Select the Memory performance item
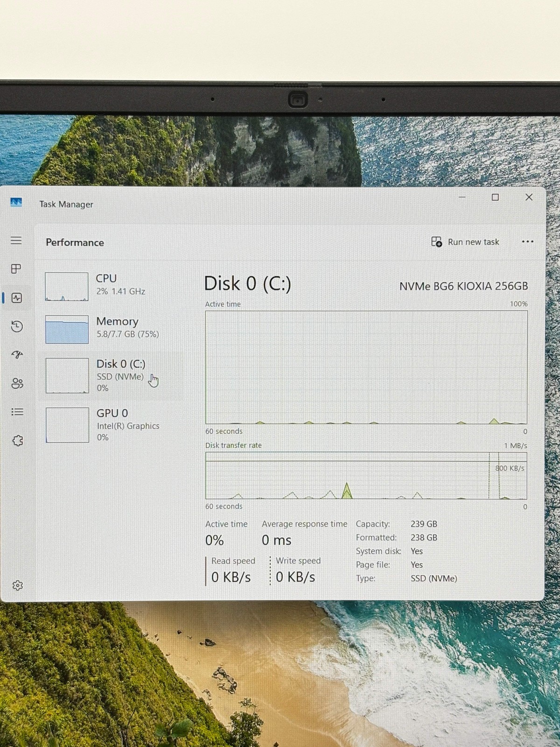The width and height of the screenshot is (560, 747). pyautogui.click(x=111, y=329)
